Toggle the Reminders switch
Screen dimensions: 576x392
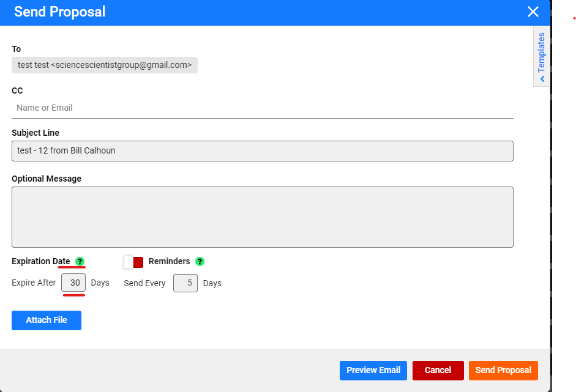(x=133, y=262)
